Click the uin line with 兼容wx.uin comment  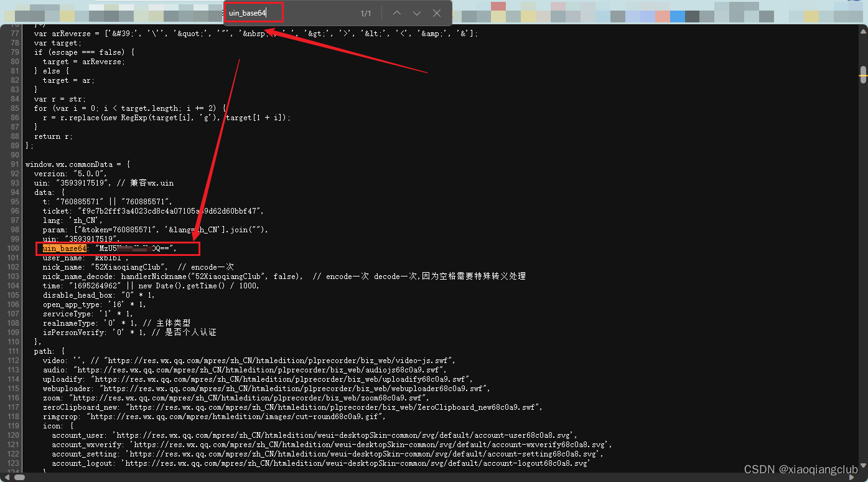(104, 183)
